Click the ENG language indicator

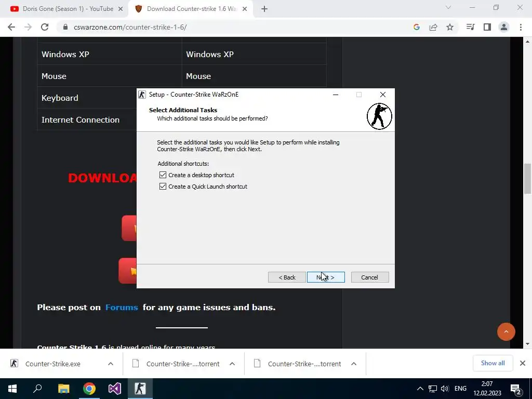[460, 389]
